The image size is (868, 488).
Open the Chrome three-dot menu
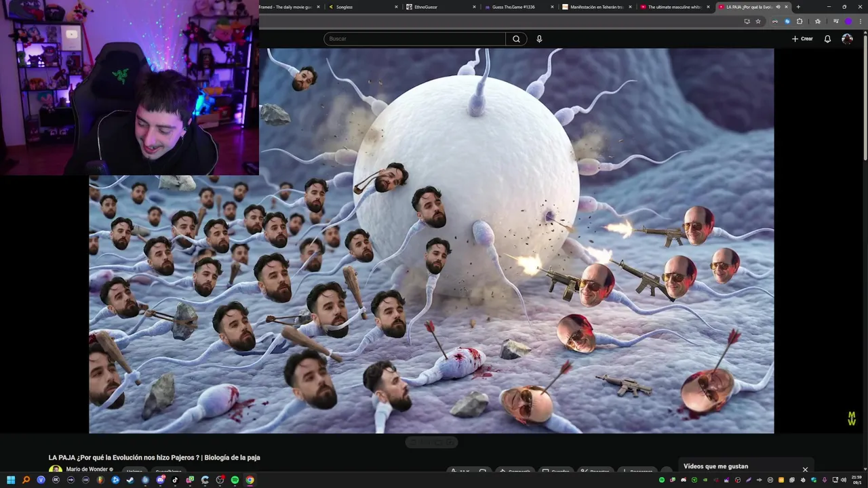(861, 21)
